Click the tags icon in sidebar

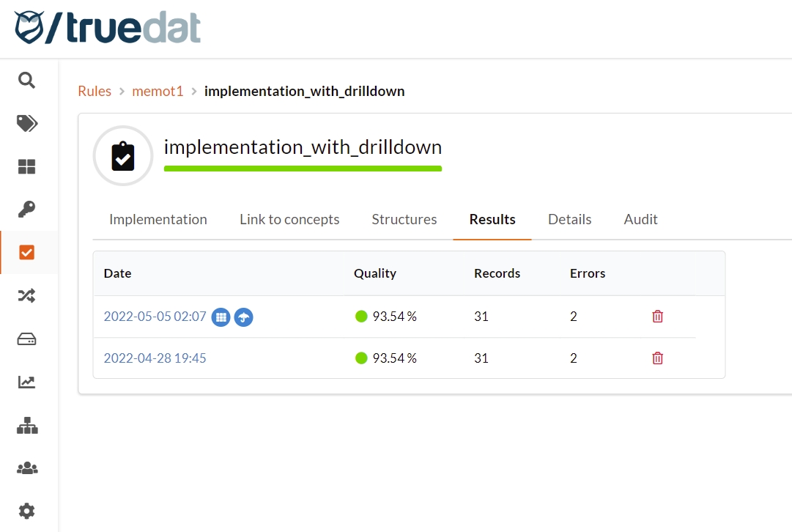tap(27, 123)
